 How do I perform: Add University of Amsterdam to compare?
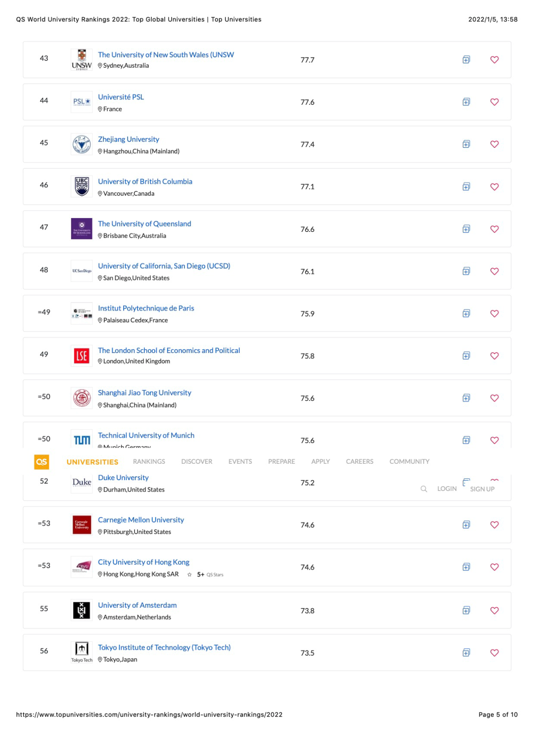pos(466,611)
